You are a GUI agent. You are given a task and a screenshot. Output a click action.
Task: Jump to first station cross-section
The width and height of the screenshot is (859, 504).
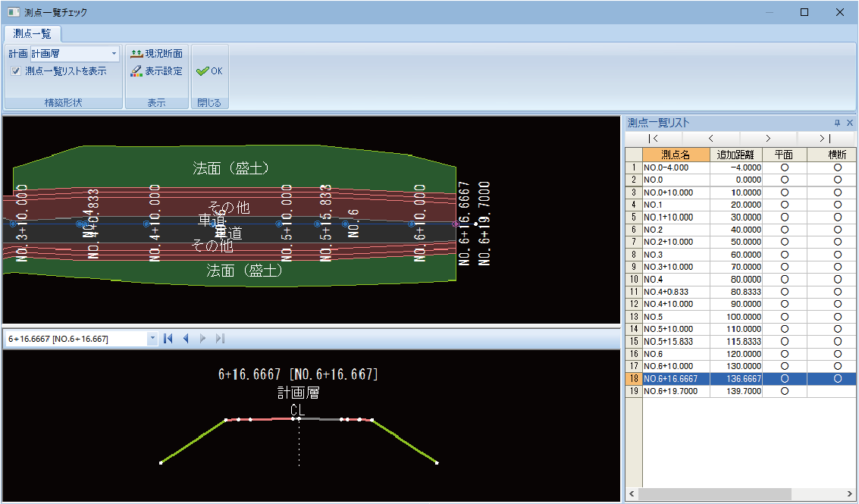[x=169, y=339]
